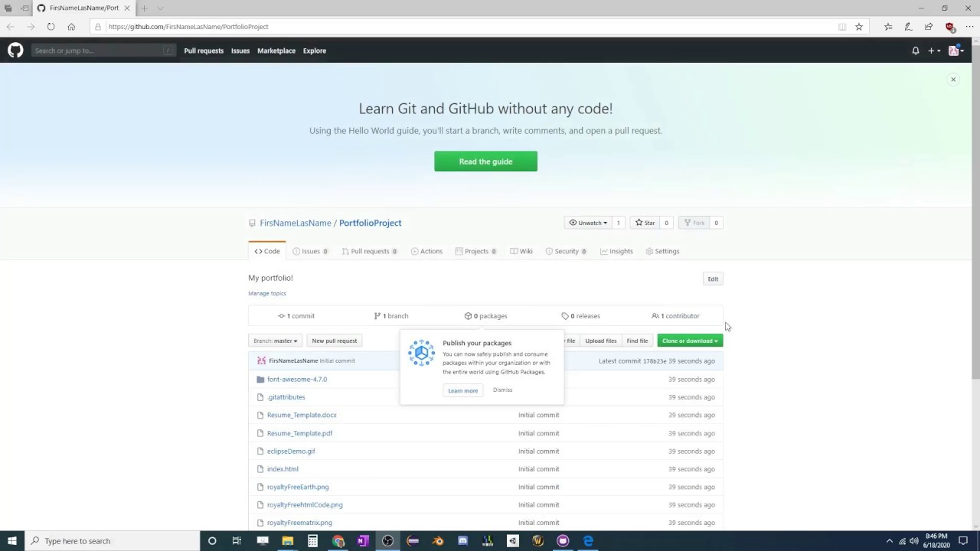This screenshot has height=551, width=980.
Task: Open the File Explorer taskbar icon
Action: (x=288, y=541)
